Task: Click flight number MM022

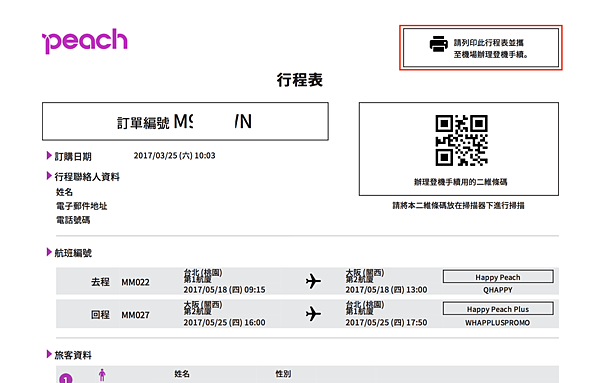Action: point(135,282)
